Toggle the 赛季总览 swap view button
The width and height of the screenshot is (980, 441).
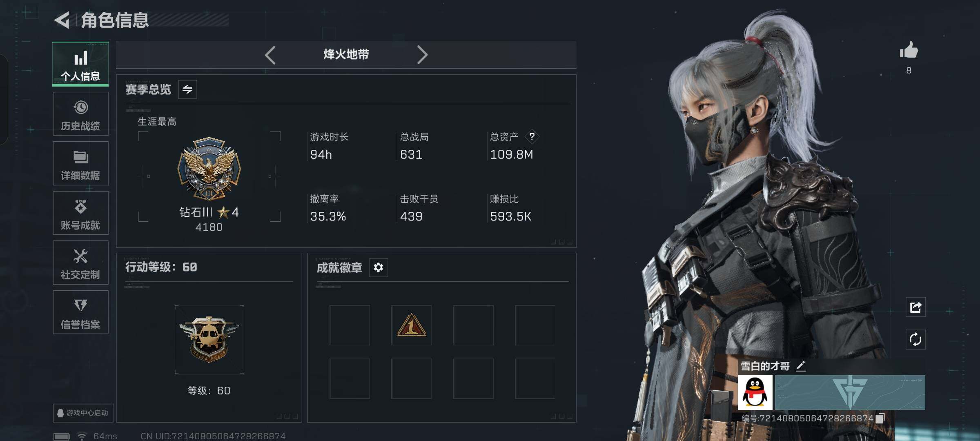pyautogui.click(x=187, y=89)
